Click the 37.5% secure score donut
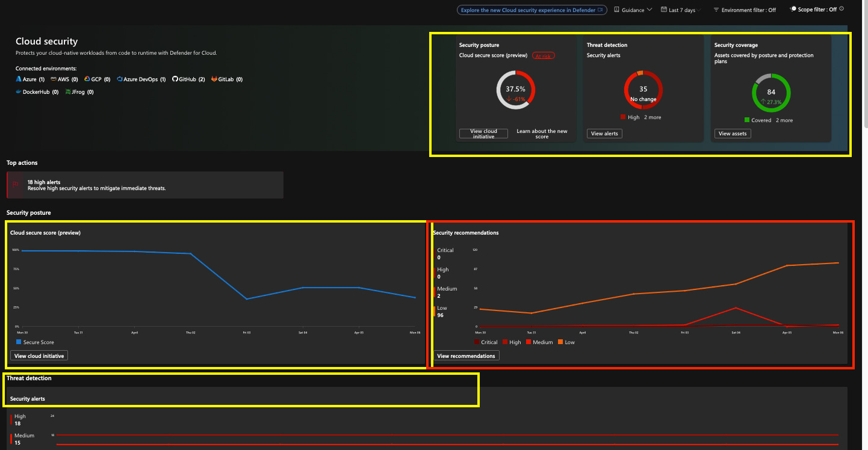868x450 pixels. point(516,90)
